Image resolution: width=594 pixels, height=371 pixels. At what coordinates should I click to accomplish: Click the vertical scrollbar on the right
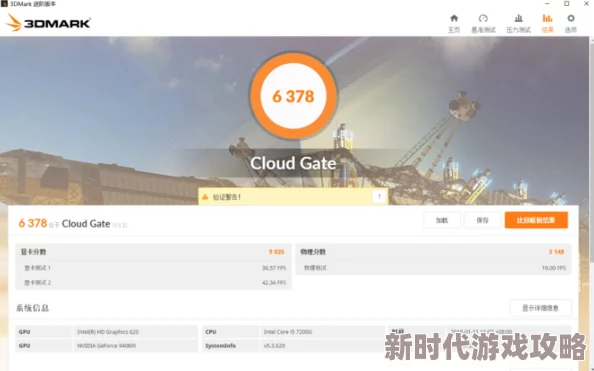(x=592, y=152)
